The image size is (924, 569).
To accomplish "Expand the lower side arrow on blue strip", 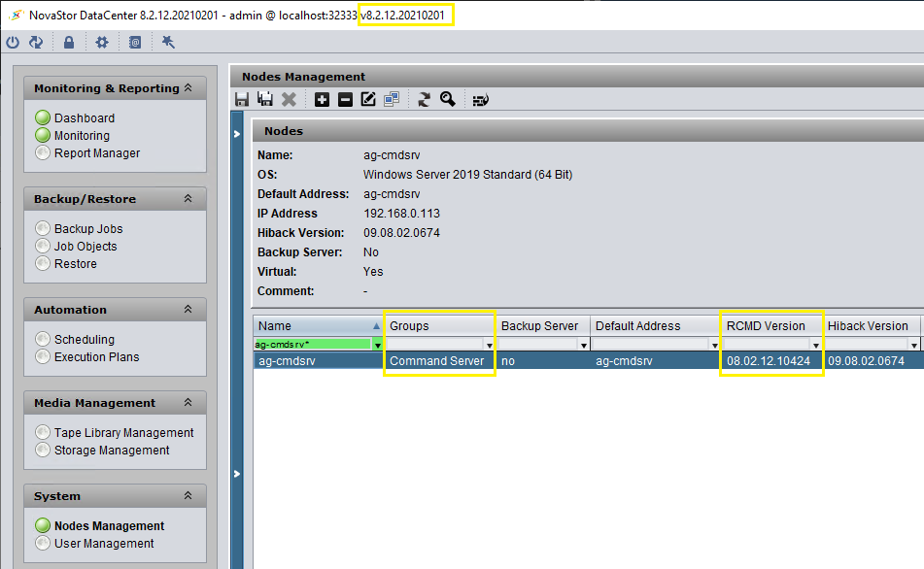I will pyautogui.click(x=237, y=474).
